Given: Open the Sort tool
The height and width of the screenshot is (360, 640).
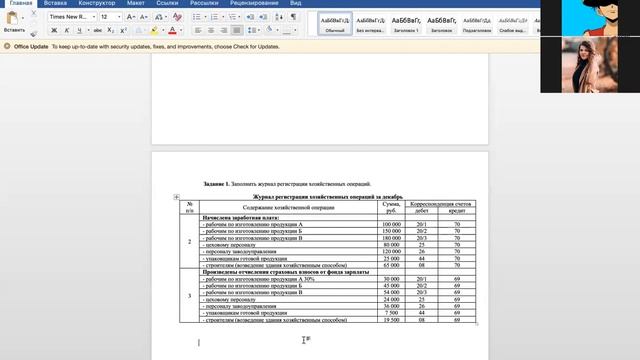Looking at the screenshot, I should point(279,17).
